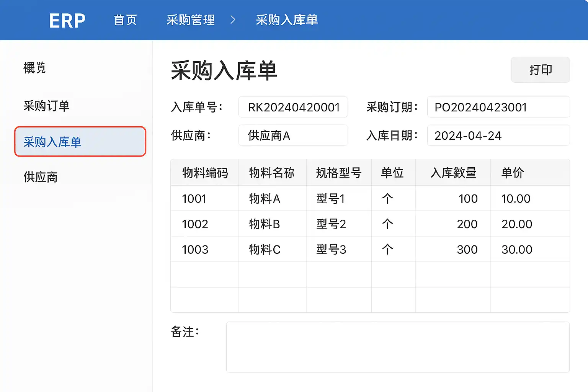Open 采购管理 breadcrumb menu
This screenshot has width=588, height=392.
click(190, 20)
